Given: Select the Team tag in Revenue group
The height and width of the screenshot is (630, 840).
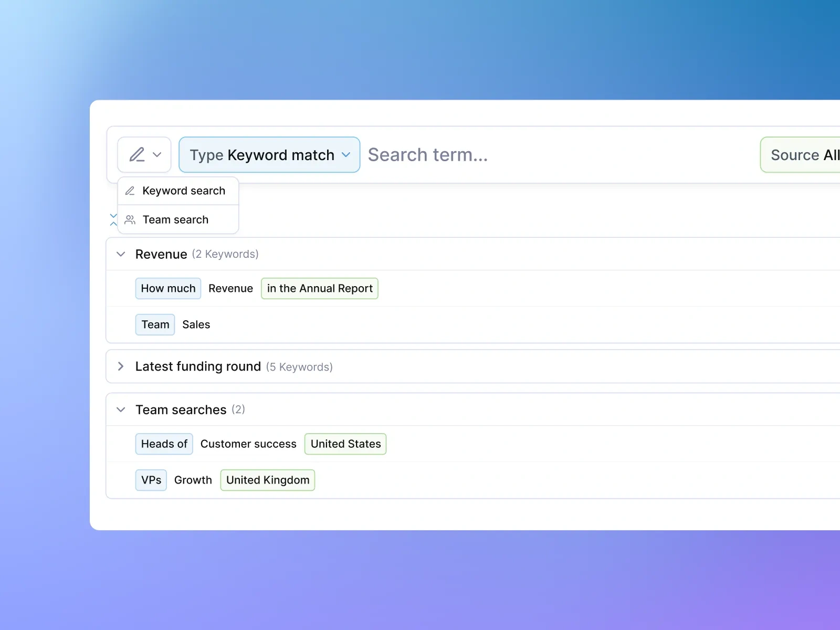Looking at the screenshot, I should coord(155,324).
